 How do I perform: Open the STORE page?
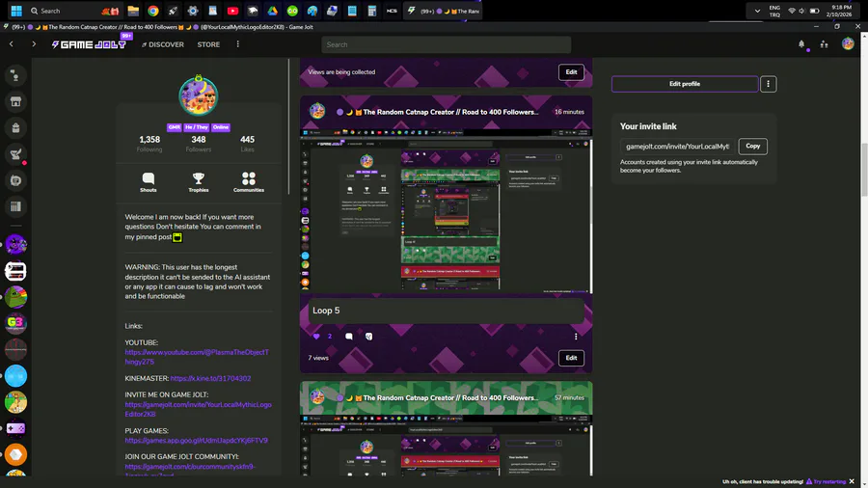tap(208, 44)
